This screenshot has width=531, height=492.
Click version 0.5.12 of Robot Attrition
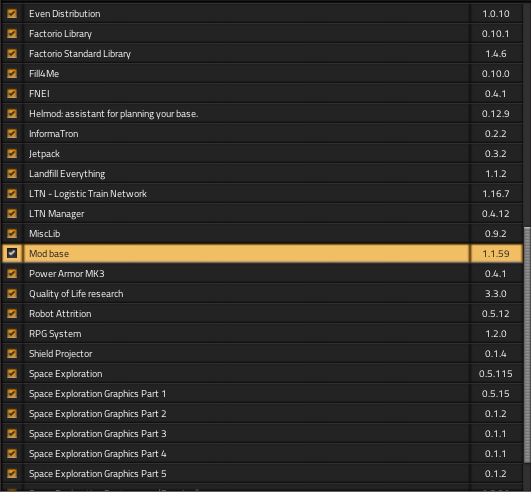[x=496, y=313]
